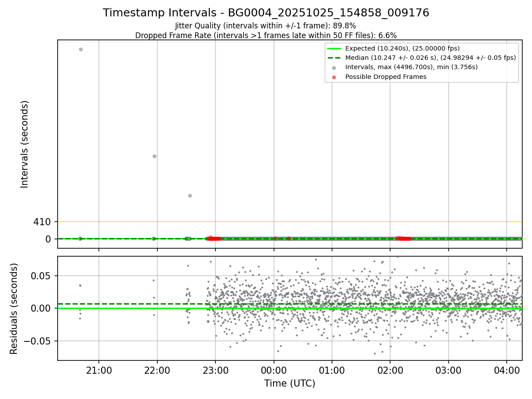The height and width of the screenshot is (399, 532).
Task: Click the gray dot sample in legend
Action: [x=334, y=67]
